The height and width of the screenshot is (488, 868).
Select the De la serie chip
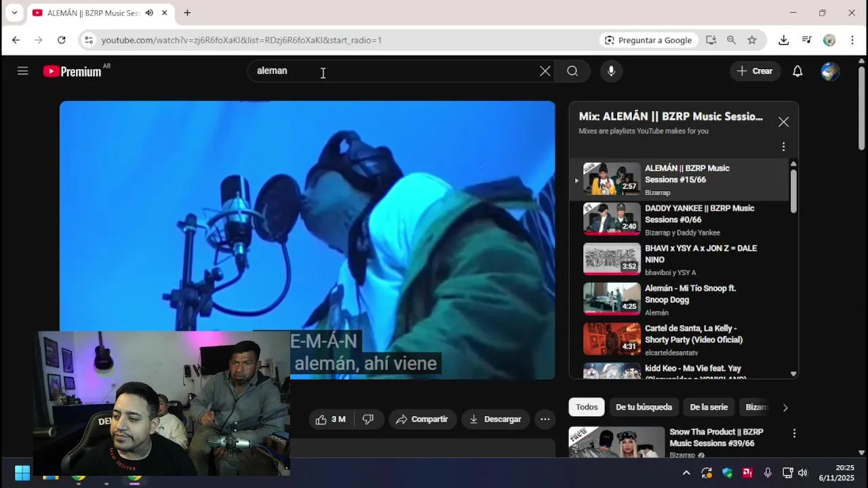[709, 407]
